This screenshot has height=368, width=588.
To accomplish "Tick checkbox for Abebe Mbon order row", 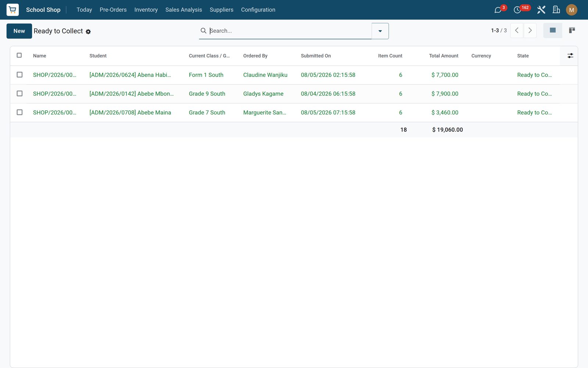I will [x=19, y=93].
